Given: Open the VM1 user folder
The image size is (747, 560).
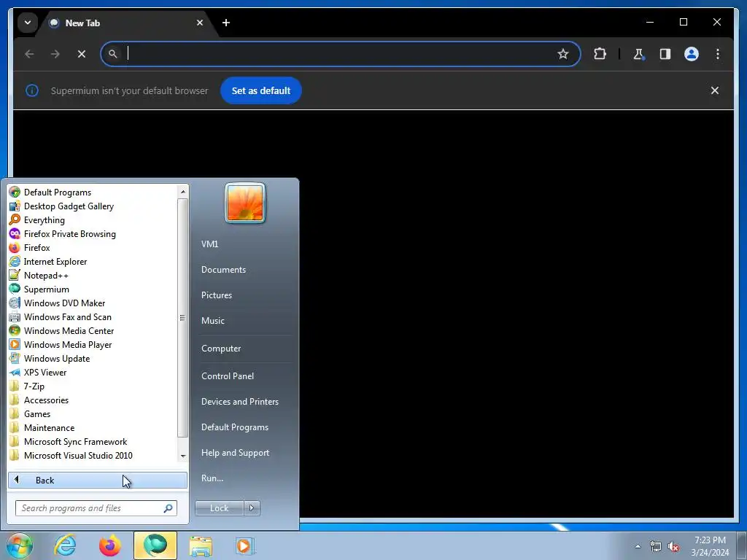Looking at the screenshot, I should point(209,244).
